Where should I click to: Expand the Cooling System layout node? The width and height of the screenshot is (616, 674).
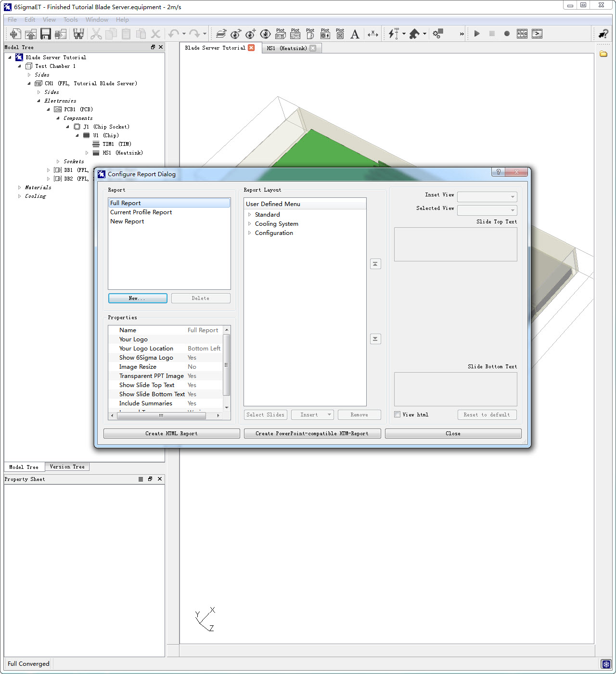coord(249,224)
